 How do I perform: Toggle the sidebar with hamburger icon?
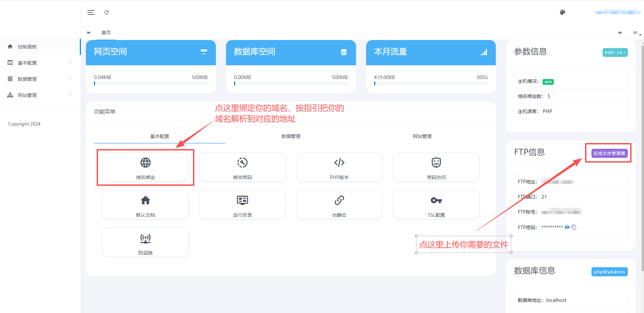point(91,12)
